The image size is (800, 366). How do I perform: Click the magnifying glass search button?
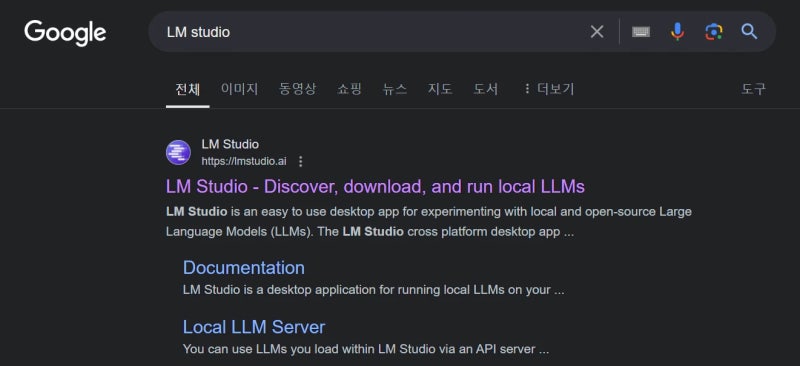coord(749,32)
